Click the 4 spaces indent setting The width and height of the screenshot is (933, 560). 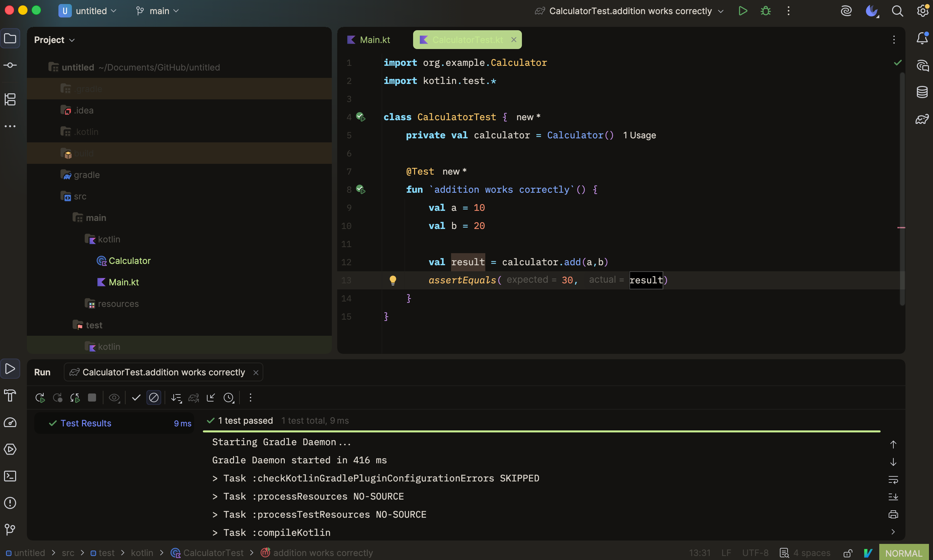[x=811, y=553]
